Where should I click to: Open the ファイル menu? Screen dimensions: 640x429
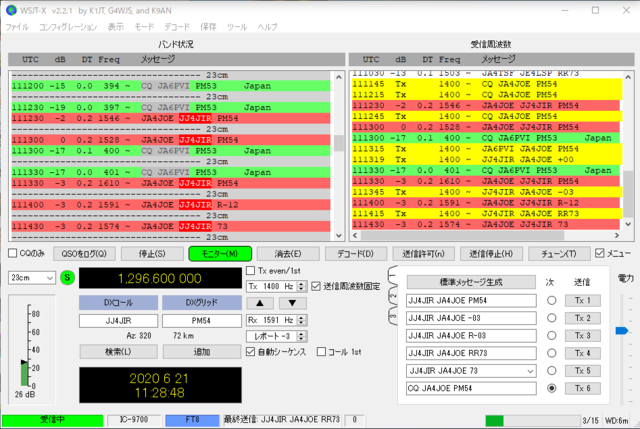[17, 27]
